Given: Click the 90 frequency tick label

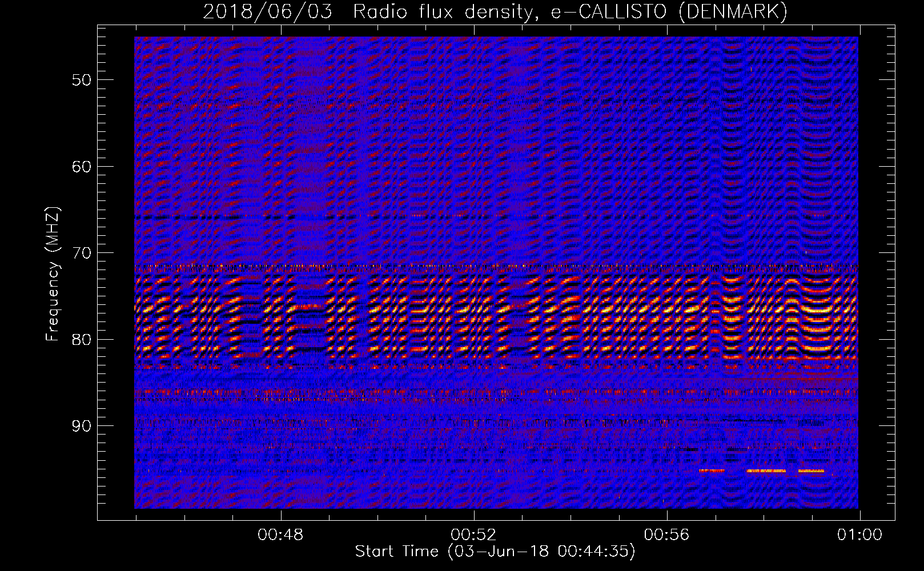Looking at the screenshot, I should click(81, 427).
